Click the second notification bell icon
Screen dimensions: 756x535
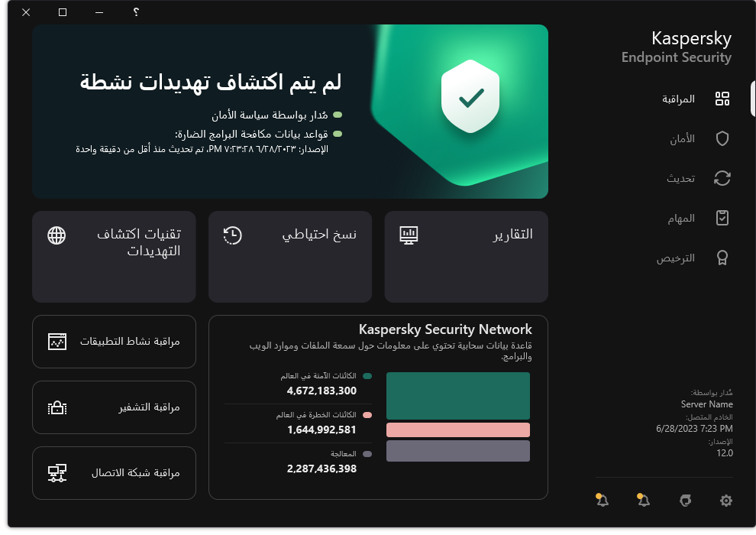[642, 500]
